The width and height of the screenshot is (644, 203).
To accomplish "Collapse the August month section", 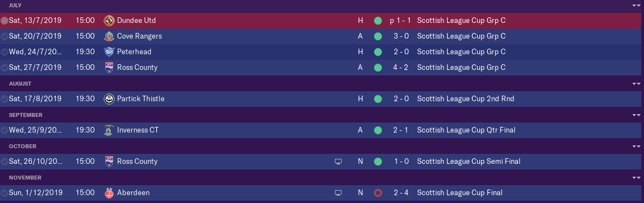I will point(636,84).
